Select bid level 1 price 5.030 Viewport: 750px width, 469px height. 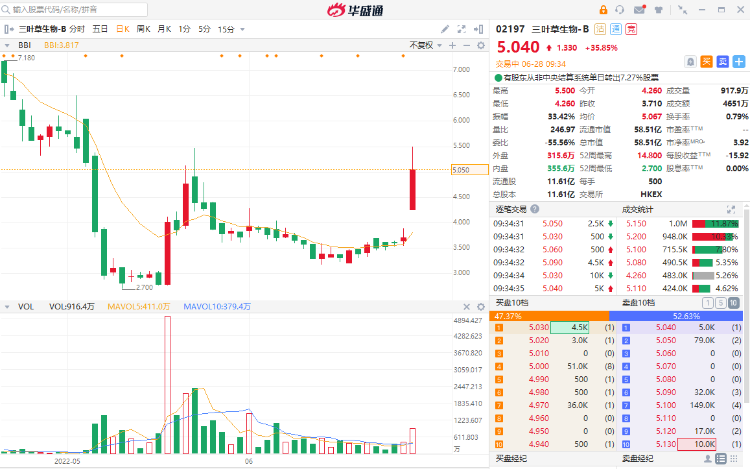point(539,327)
